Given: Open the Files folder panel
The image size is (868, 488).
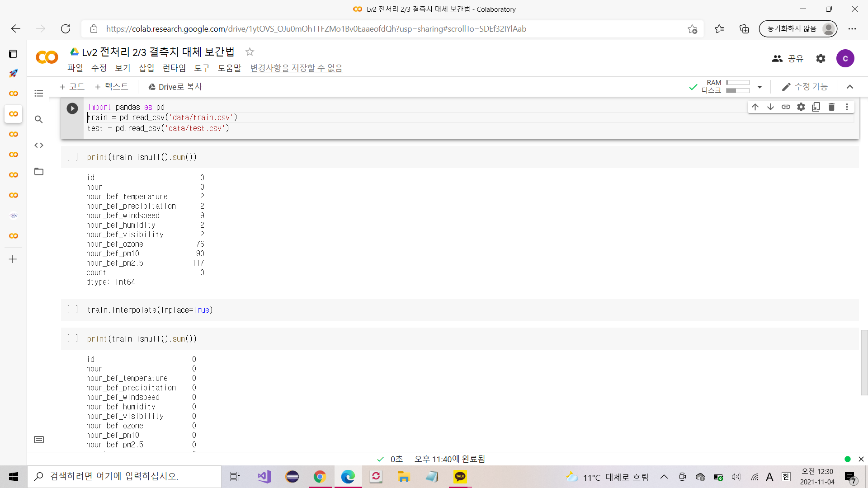Looking at the screenshot, I should (x=39, y=172).
